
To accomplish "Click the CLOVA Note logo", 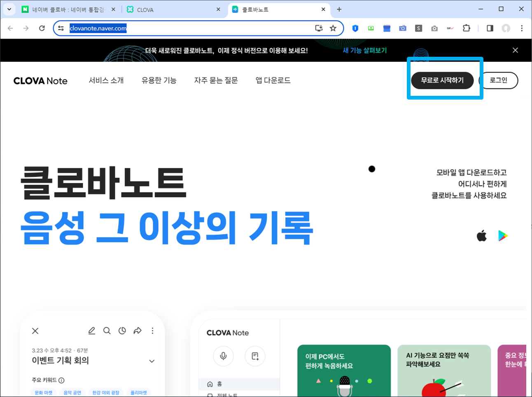I will 40,81.
